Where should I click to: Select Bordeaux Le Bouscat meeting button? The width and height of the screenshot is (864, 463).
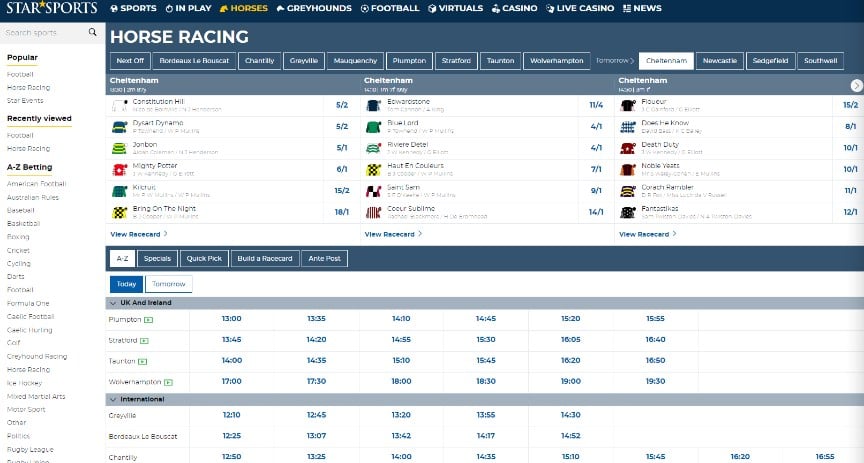(194, 61)
